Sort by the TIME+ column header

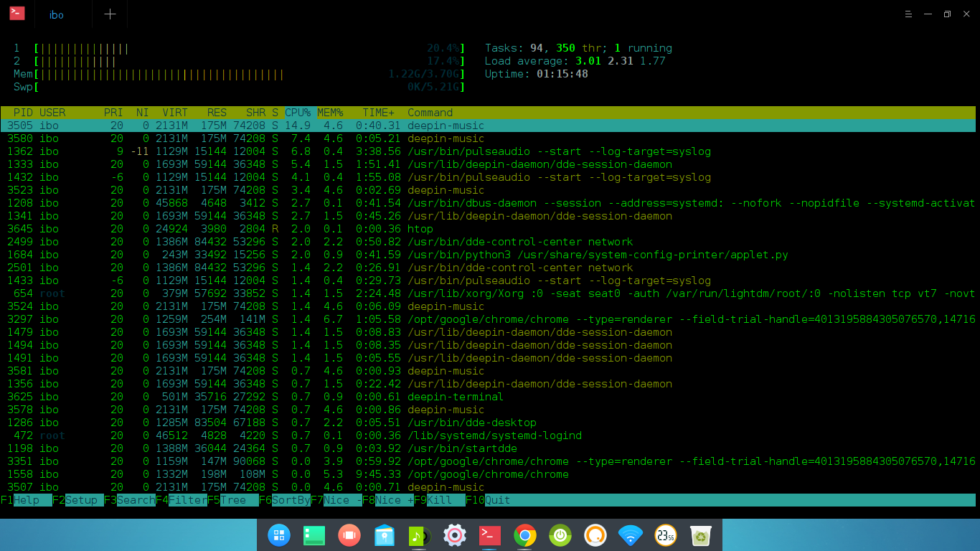378,113
